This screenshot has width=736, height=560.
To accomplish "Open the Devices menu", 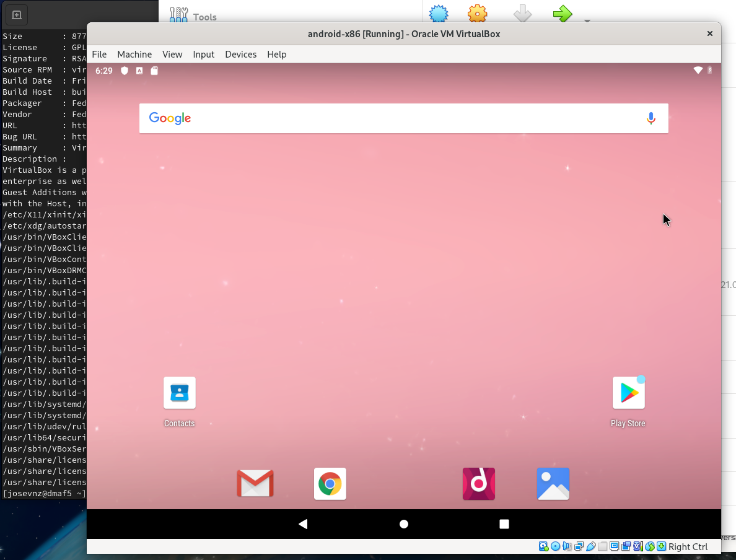I will tap(240, 55).
